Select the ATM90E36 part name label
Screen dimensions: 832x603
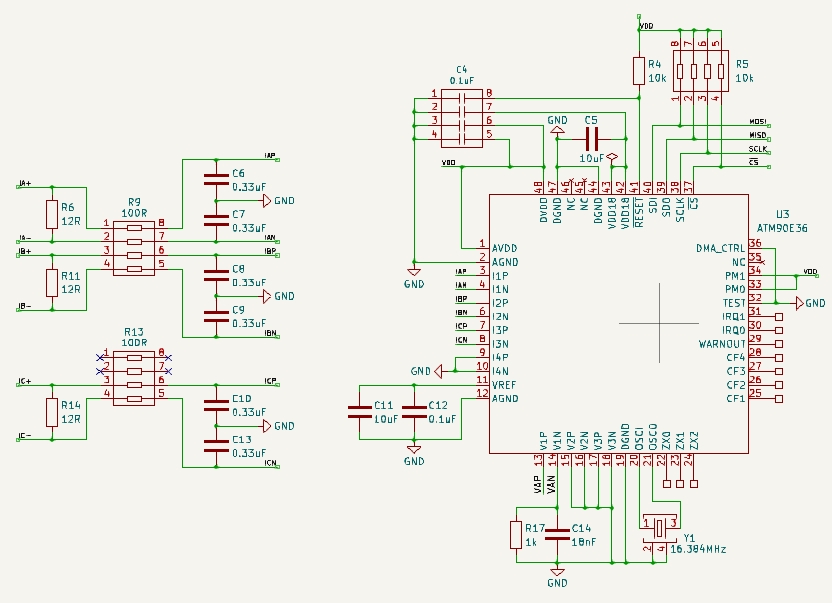(x=782, y=228)
